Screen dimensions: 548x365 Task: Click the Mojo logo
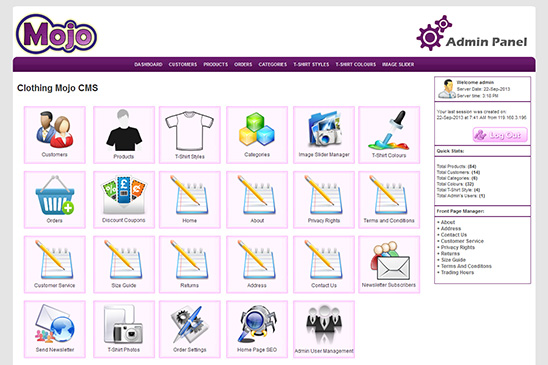pyautogui.click(x=56, y=34)
